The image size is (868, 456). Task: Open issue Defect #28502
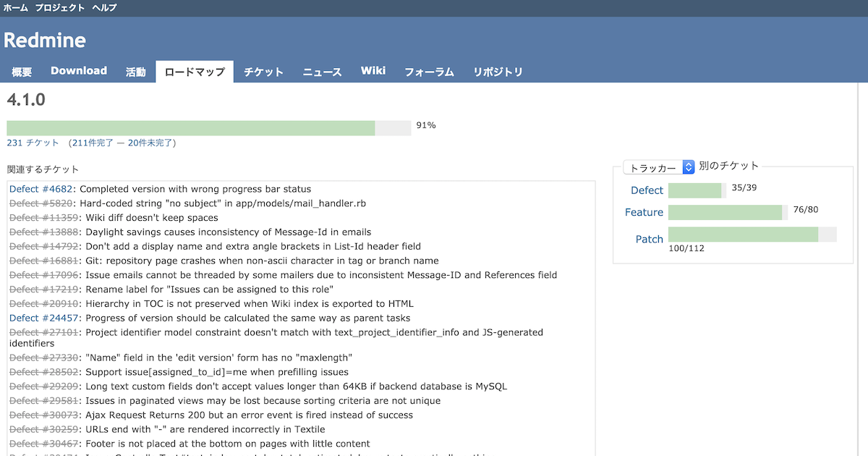[x=45, y=372]
